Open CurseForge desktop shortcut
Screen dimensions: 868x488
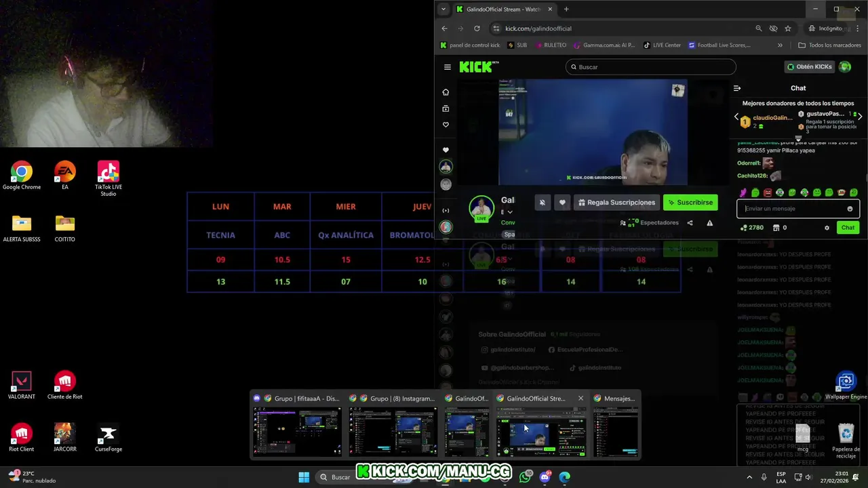[x=108, y=438]
